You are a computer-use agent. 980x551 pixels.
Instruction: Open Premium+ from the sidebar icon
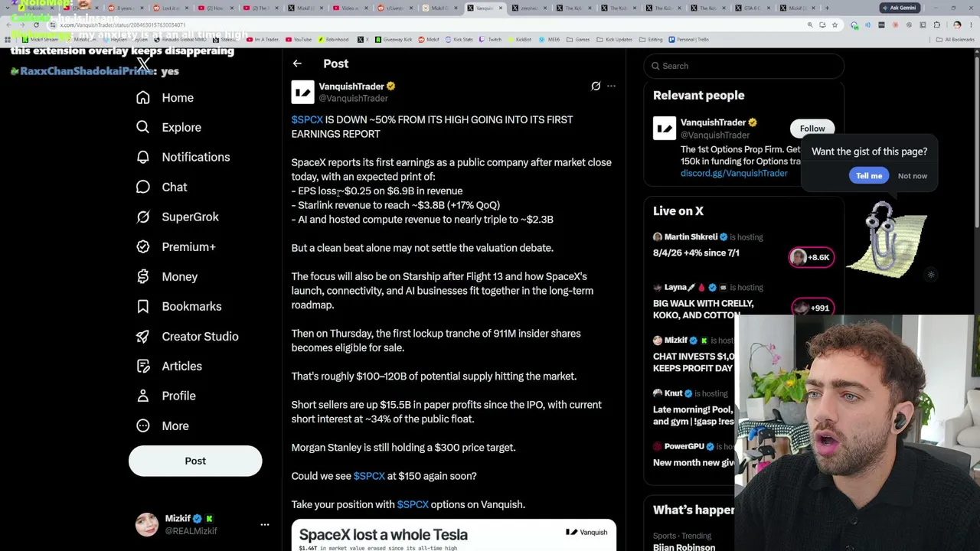(x=143, y=246)
